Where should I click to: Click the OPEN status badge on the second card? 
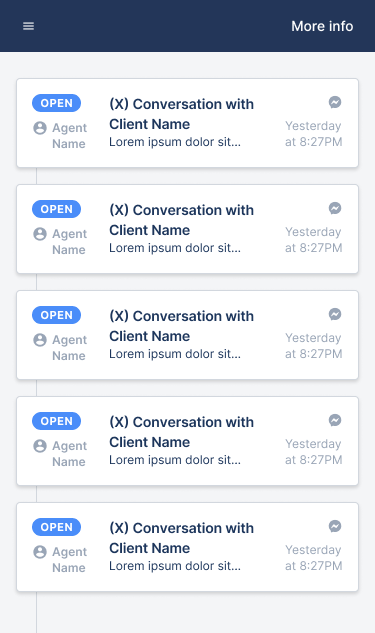[57, 209]
